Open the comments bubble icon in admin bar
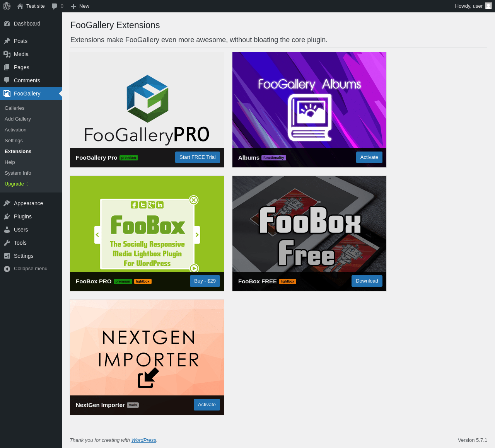The height and width of the screenshot is (448, 495). 55,6
